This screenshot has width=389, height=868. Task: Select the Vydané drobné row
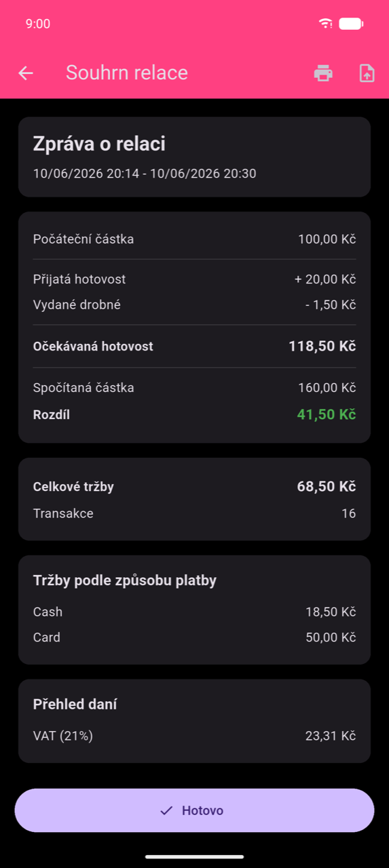194,305
